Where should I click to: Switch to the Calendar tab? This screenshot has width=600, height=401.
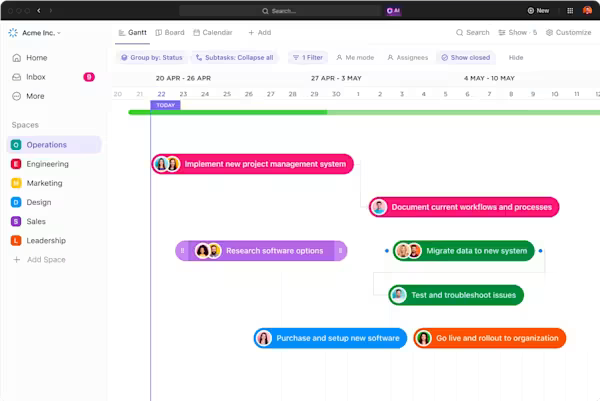coord(212,33)
